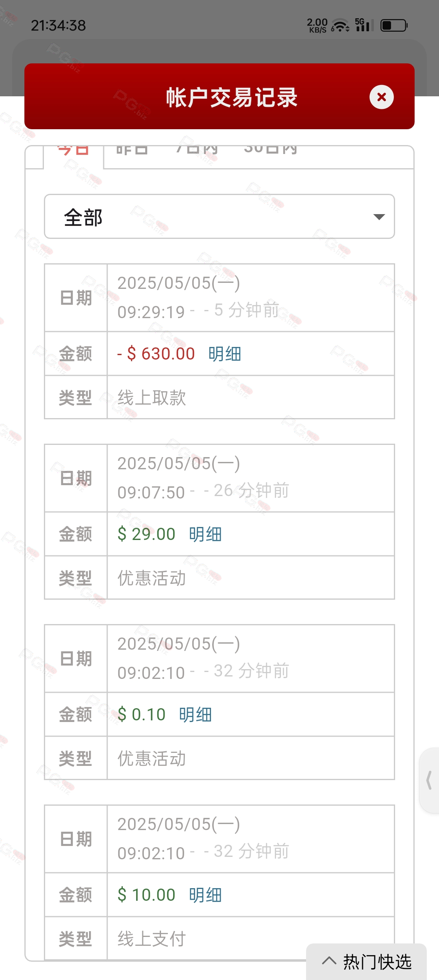Viewport: 439px width, 980px height.
Task: Switch to the 昨日 tab
Action: tap(132, 150)
